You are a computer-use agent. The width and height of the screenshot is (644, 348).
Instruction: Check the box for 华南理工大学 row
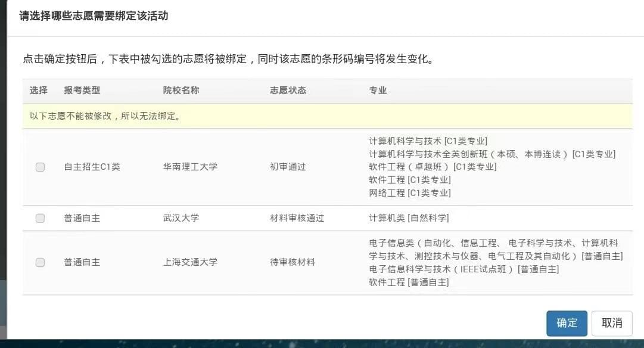[x=40, y=167]
